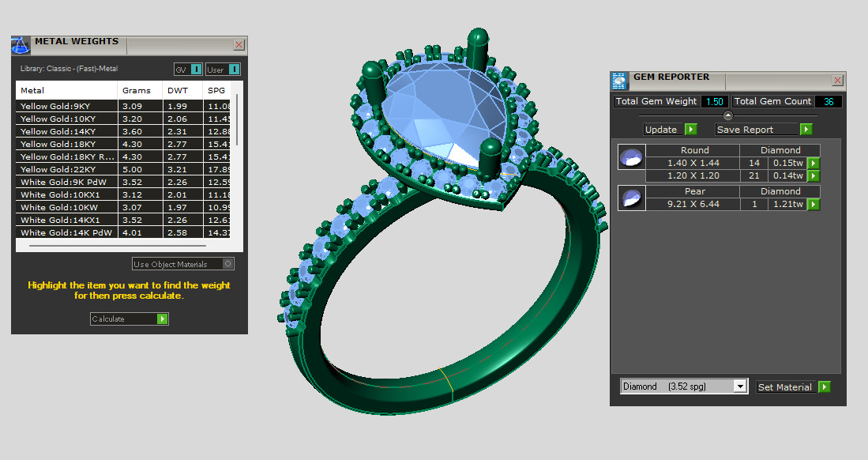868x460 pixels.
Task: Select the Yellow Gold:9KY row
Action: click(x=123, y=106)
